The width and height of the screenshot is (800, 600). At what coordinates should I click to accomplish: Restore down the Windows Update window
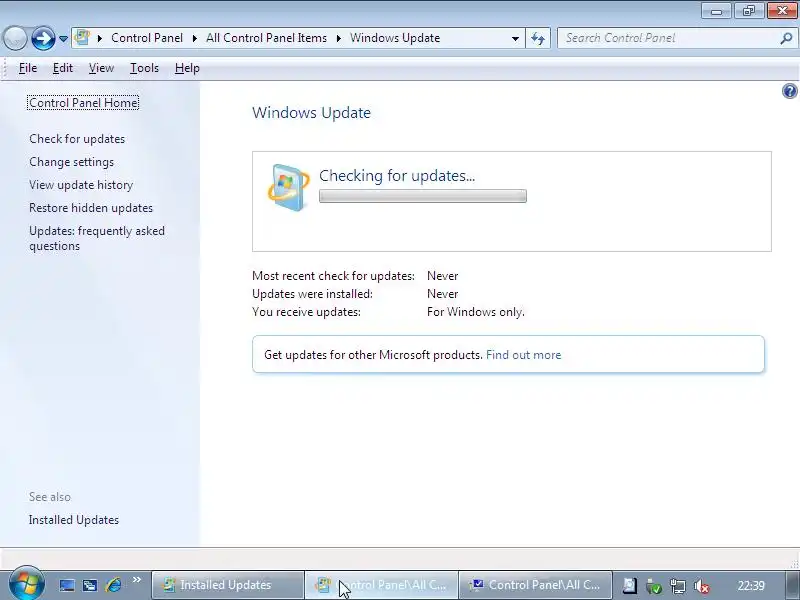click(748, 10)
